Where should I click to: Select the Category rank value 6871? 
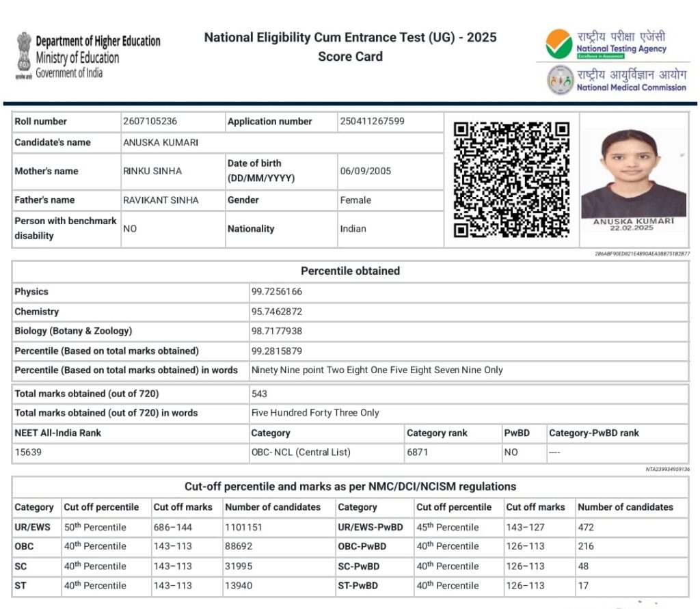(x=417, y=452)
